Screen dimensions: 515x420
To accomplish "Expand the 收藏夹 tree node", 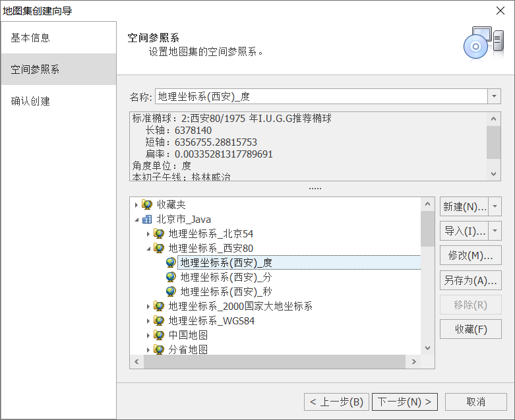I will pyautogui.click(x=136, y=205).
